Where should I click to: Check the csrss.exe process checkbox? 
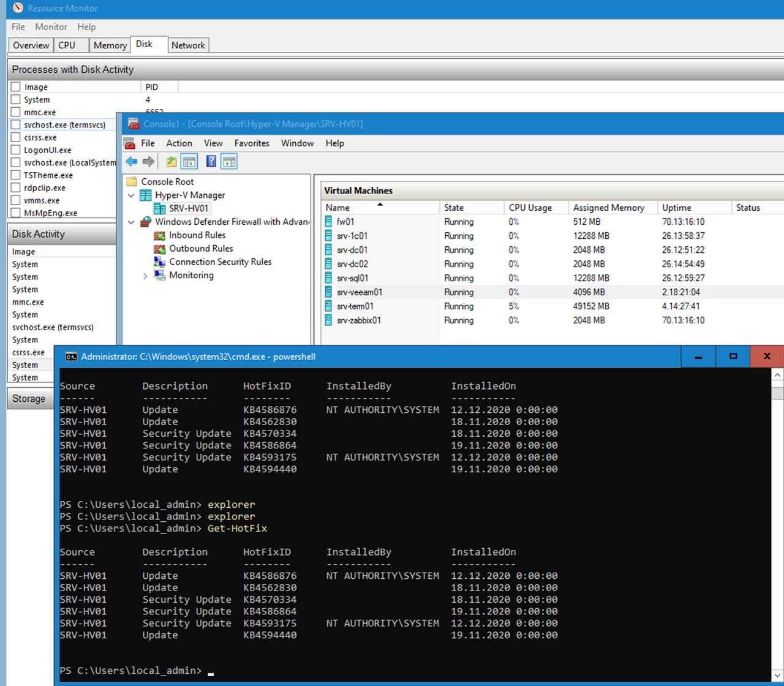pos(16,137)
